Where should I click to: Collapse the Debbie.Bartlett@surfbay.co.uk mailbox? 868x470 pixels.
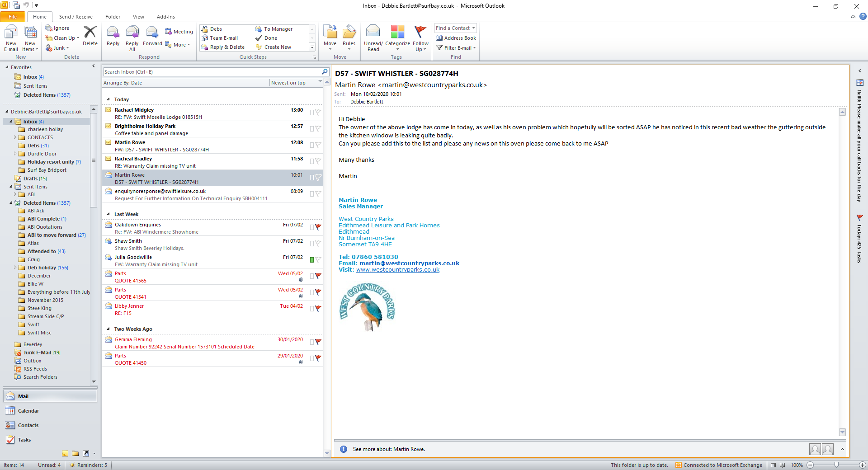[x=7, y=112]
